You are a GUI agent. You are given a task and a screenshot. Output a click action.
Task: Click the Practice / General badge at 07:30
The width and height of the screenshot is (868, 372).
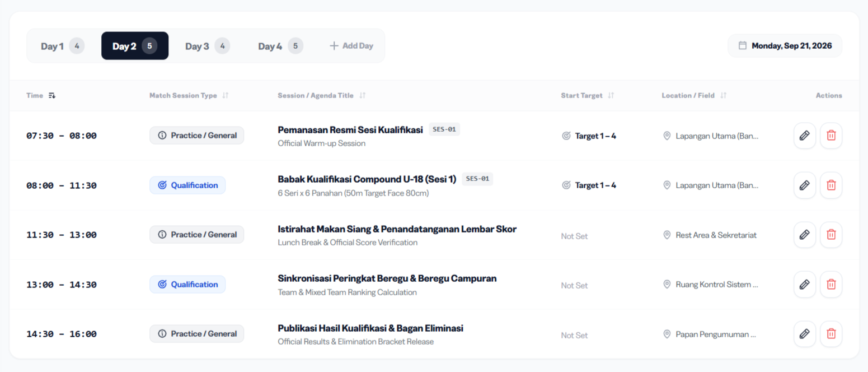pyautogui.click(x=196, y=136)
